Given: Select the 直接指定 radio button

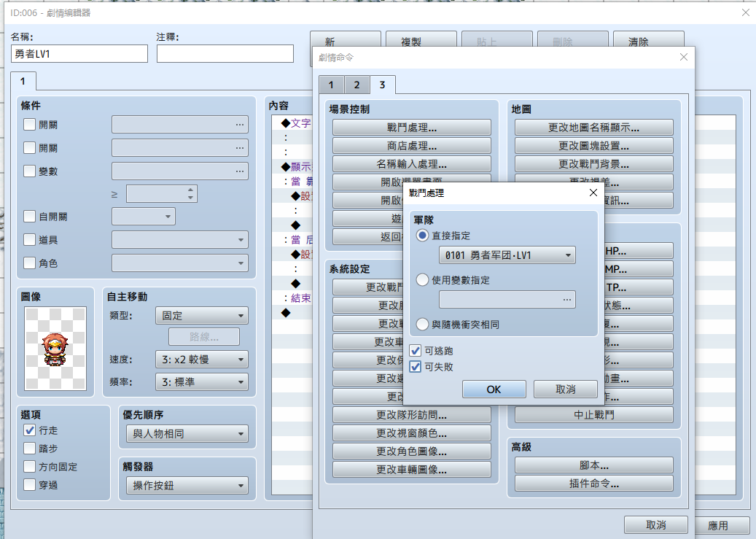Looking at the screenshot, I should tap(422, 236).
